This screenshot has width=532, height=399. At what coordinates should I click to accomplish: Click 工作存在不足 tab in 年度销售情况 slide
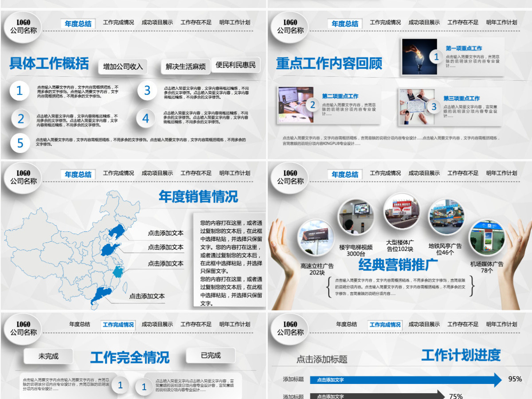point(196,173)
